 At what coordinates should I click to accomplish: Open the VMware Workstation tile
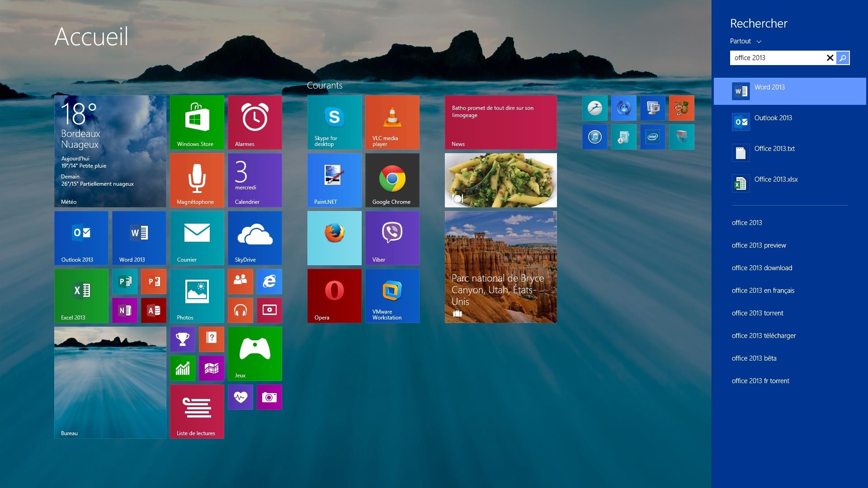coord(392,296)
